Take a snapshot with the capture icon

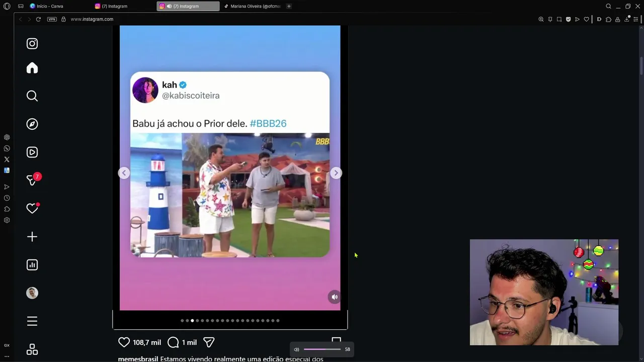[x=559, y=19]
